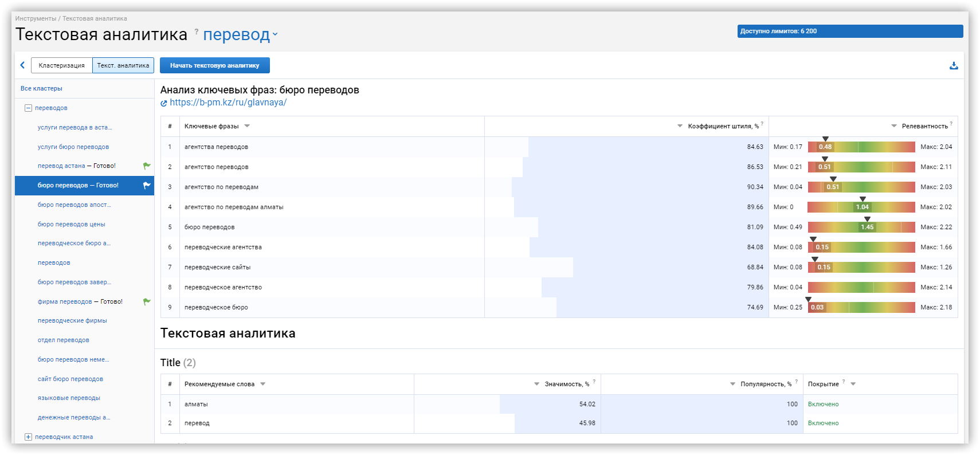The height and width of the screenshot is (455, 980).
Task: Select услуги перевода в аста… cluster
Action: (75, 127)
